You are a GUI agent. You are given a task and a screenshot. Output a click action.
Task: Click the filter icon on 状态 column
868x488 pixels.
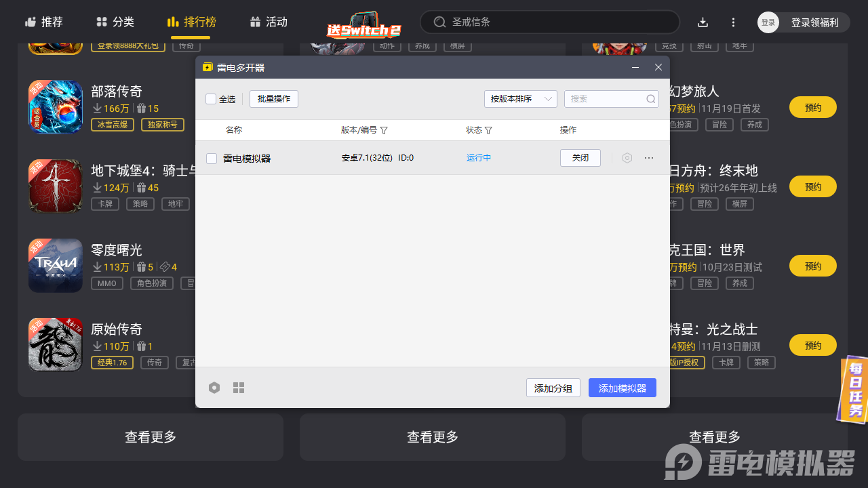[490, 130]
